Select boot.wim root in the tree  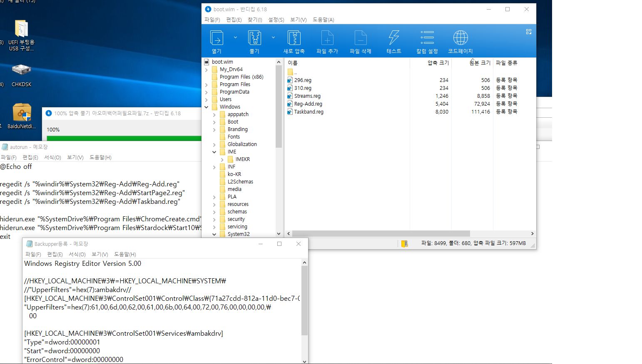[222, 62]
